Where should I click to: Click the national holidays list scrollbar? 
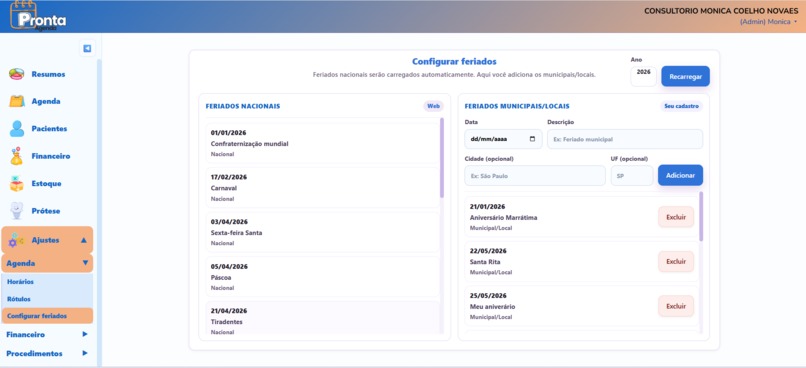(442, 158)
